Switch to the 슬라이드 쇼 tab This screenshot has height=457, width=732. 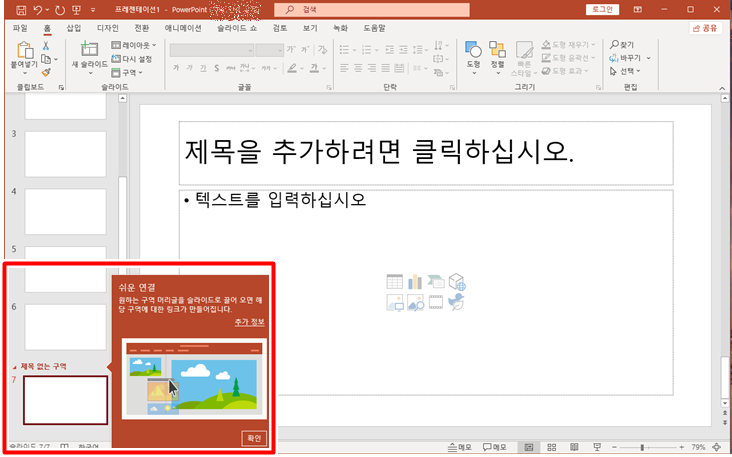click(x=237, y=28)
